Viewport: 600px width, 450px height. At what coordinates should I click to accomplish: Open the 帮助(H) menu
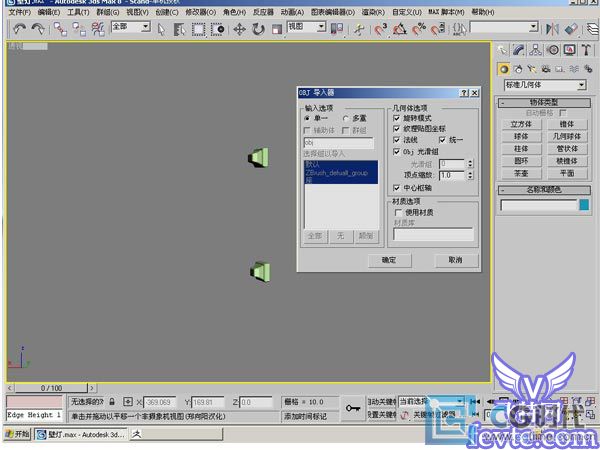[483, 12]
